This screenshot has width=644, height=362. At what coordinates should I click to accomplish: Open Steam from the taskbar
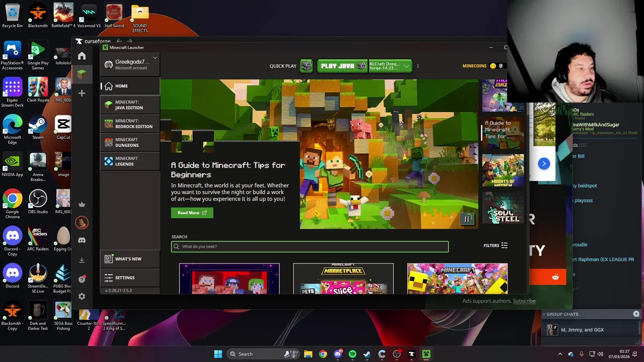pyautogui.click(x=367, y=354)
